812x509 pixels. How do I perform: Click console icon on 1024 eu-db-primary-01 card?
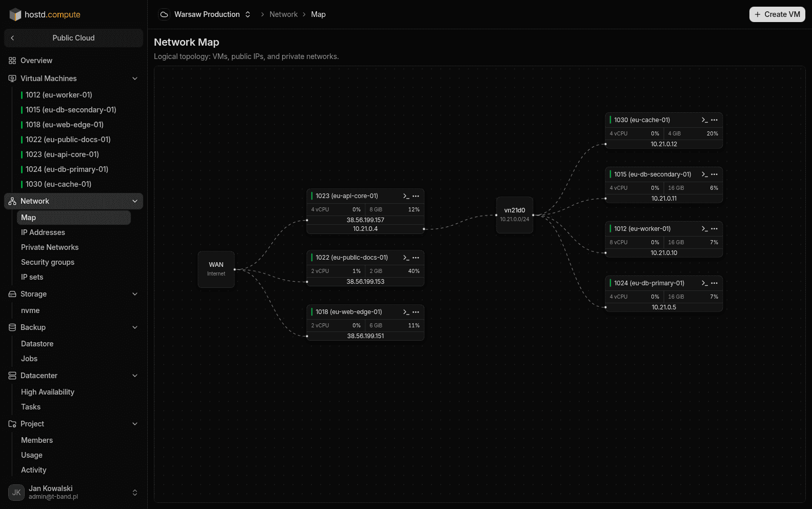point(705,283)
